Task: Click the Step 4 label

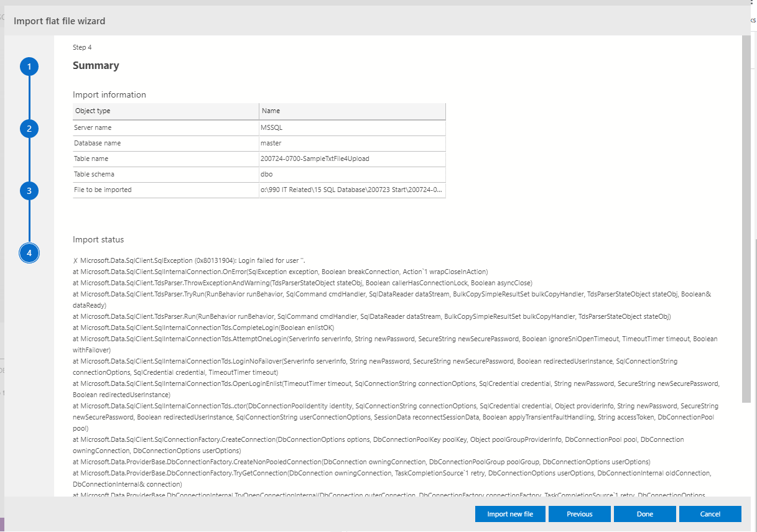Action: [x=82, y=47]
